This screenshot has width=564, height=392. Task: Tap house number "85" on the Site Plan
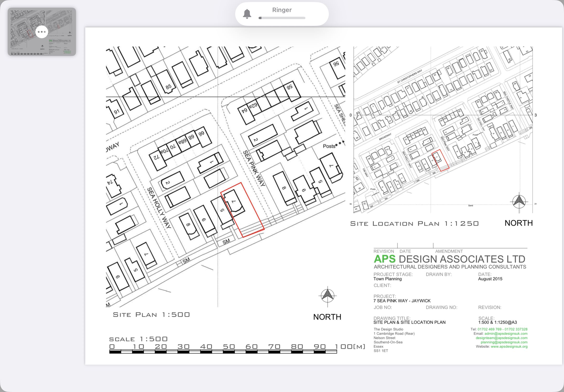tap(168, 87)
